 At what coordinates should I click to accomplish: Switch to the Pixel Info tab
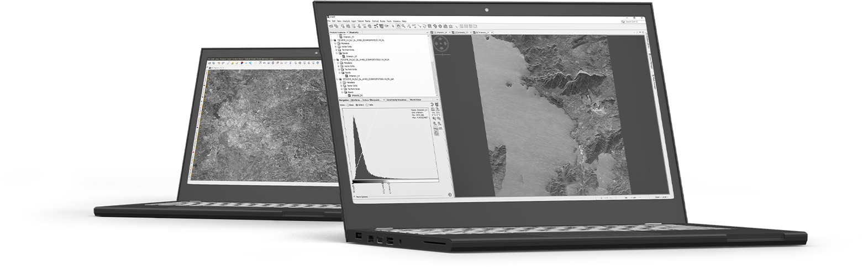point(354,32)
